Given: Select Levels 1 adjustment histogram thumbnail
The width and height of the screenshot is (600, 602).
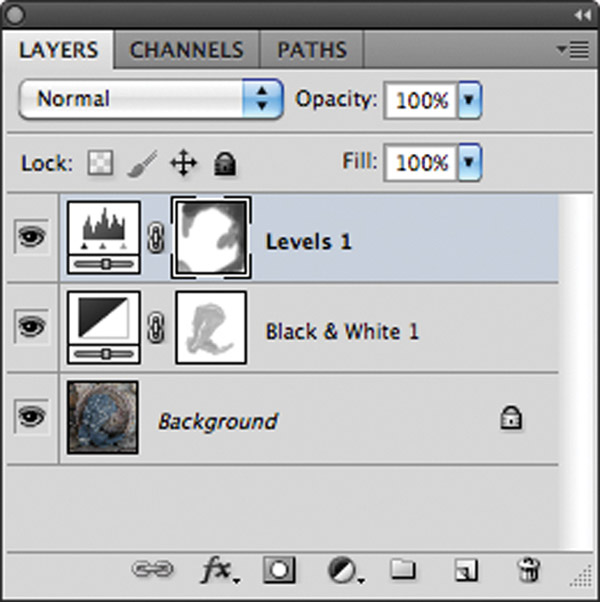Looking at the screenshot, I should point(104,237).
